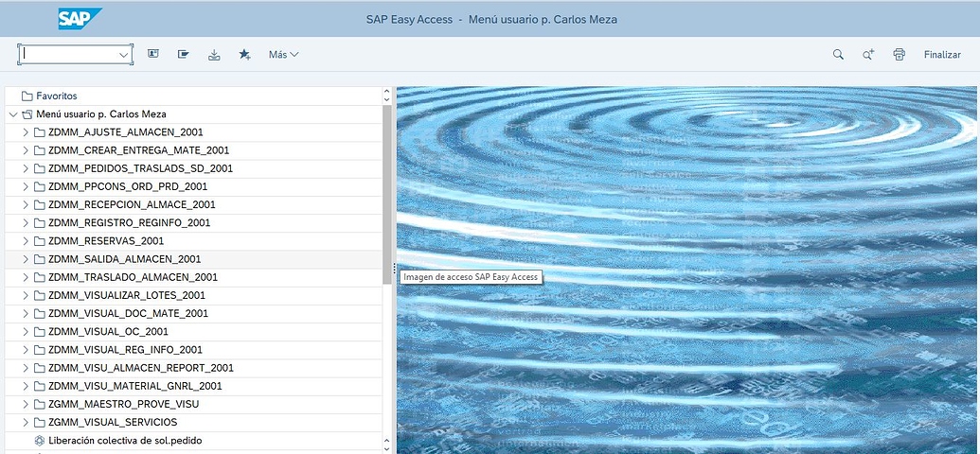The height and width of the screenshot is (454, 980).
Task: Add to favorites via star icon
Action: click(x=244, y=54)
